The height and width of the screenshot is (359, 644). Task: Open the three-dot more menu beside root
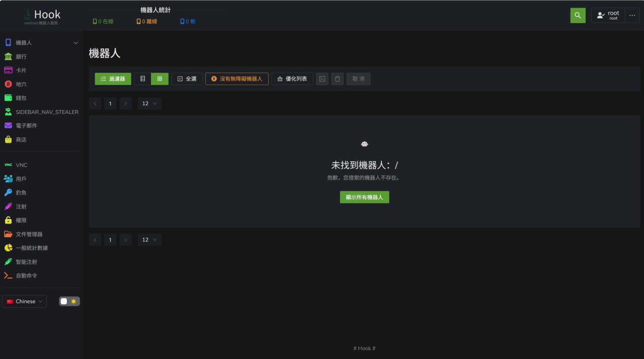pyautogui.click(x=632, y=16)
